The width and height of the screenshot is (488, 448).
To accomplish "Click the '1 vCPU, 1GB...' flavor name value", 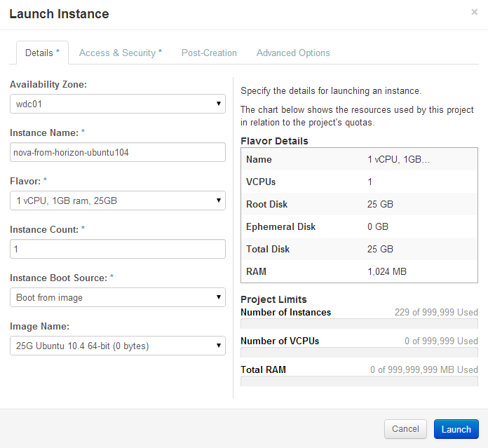I will (x=398, y=159).
